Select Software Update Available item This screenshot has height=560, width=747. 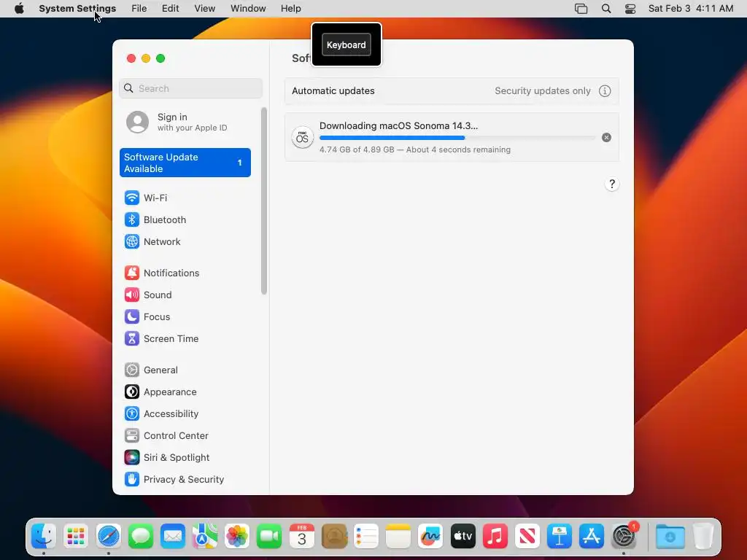click(185, 163)
